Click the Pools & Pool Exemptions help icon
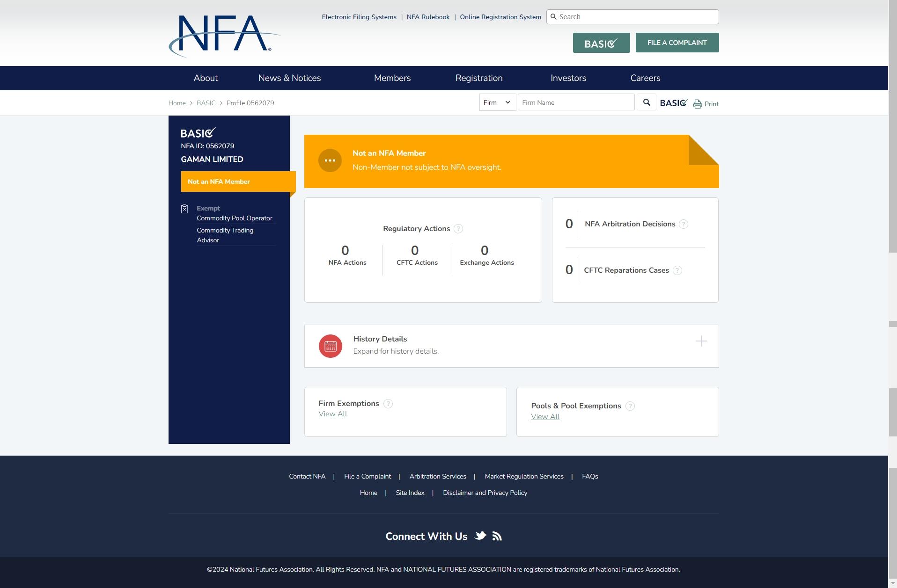This screenshot has height=588, width=897. click(x=630, y=406)
